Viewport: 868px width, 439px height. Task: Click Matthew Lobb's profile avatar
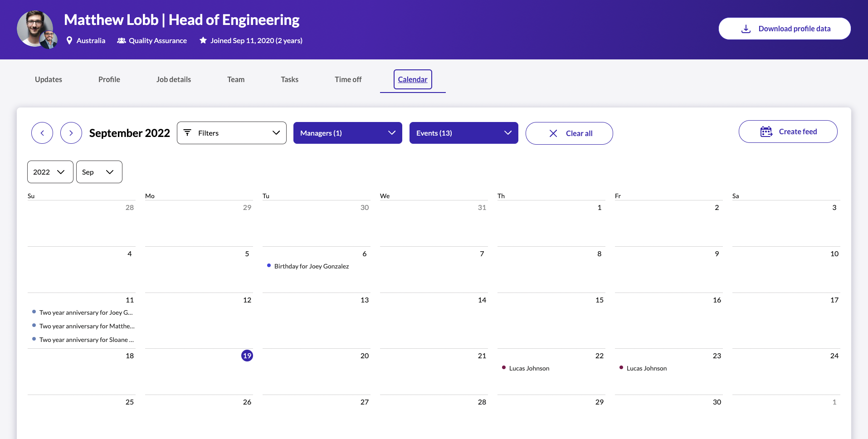click(x=34, y=29)
